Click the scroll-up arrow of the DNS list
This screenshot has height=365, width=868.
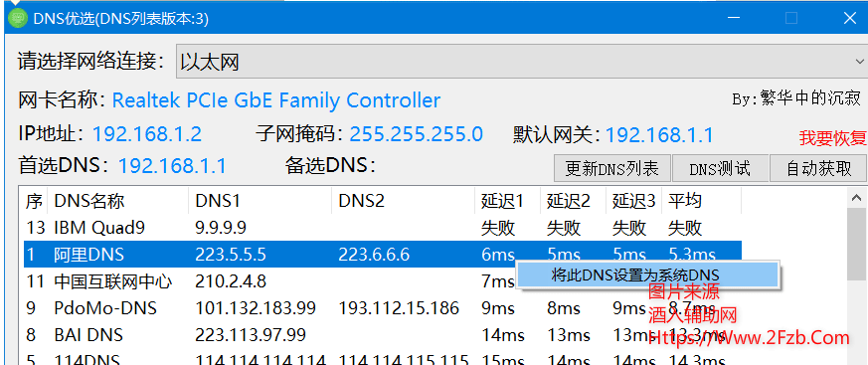tap(857, 197)
